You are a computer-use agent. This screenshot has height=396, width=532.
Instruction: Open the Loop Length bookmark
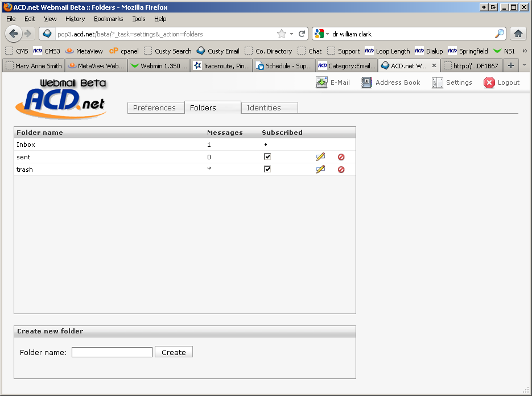click(x=387, y=51)
